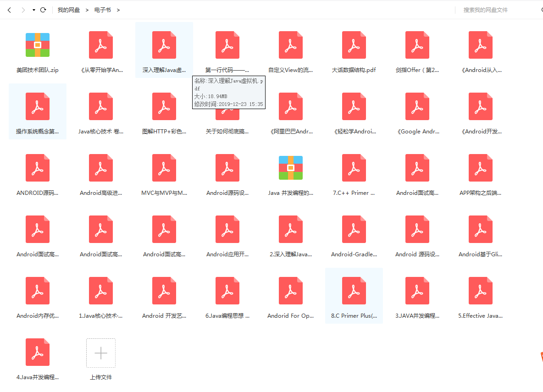The width and height of the screenshot is (543, 392).
Task: Navigate to 我的网盘 breadcrumb
Action: pyautogui.click(x=69, y=10)
